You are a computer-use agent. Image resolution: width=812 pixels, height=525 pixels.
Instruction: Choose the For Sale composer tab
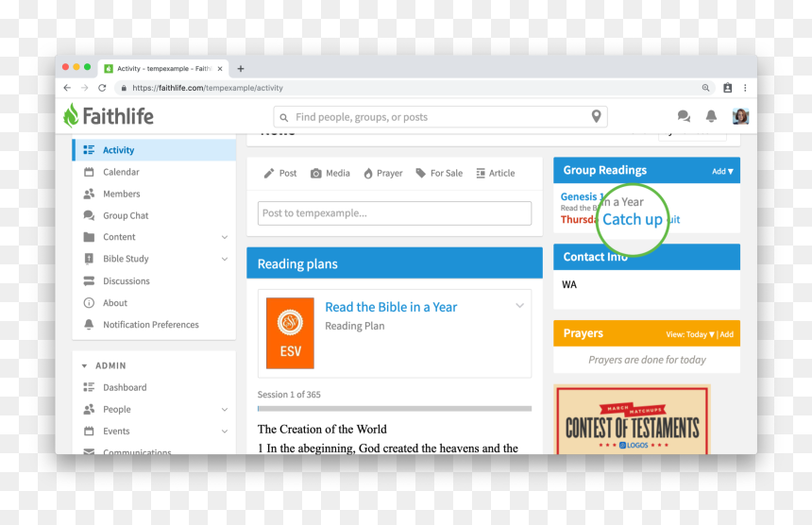[x=439, y=174]
